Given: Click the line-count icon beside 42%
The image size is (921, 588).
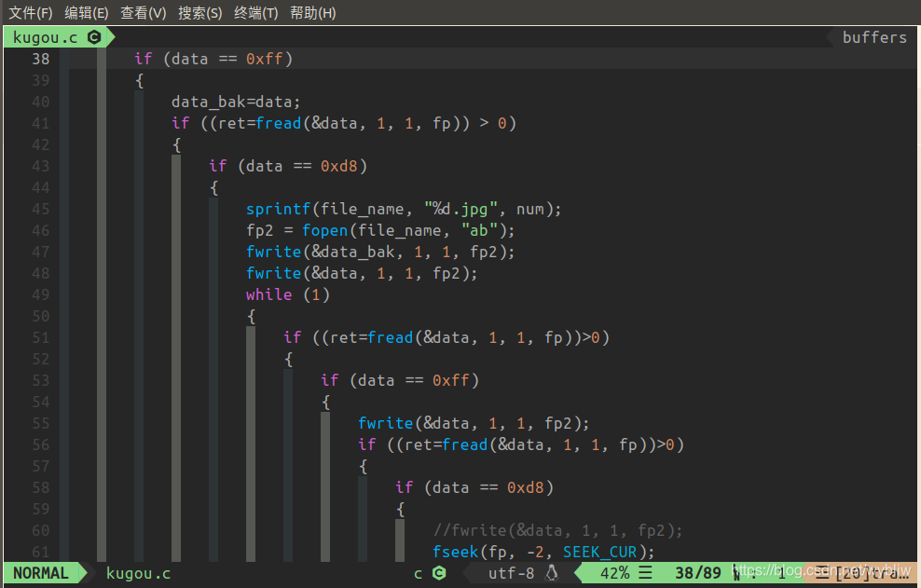Looking at the screenshot, I should point(645,573).
